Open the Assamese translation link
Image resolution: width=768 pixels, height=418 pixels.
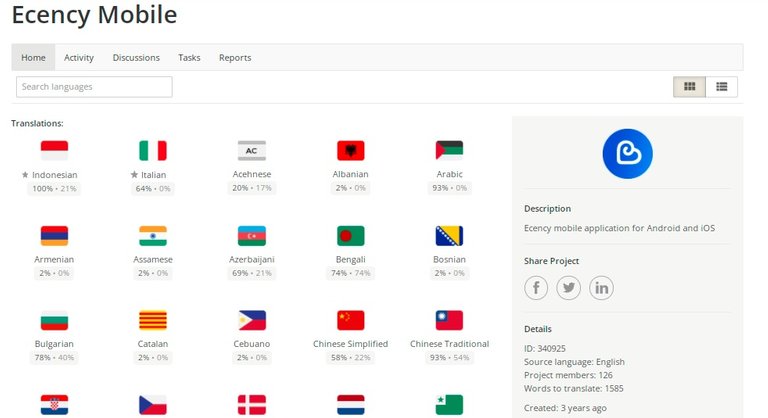tap(153, 259)
